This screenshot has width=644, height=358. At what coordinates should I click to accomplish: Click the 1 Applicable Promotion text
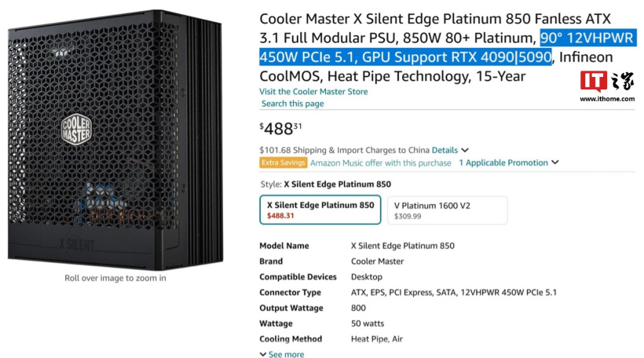503,163
